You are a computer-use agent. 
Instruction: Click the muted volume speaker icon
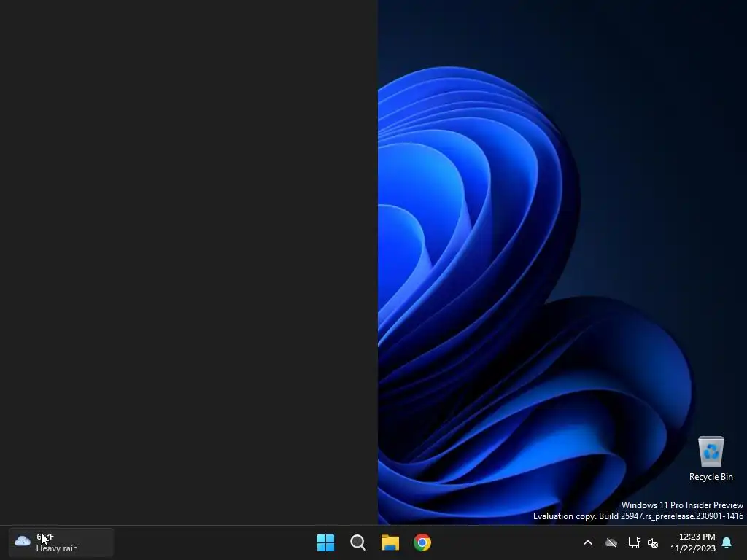pyautogui.click(x=653, y=542)
